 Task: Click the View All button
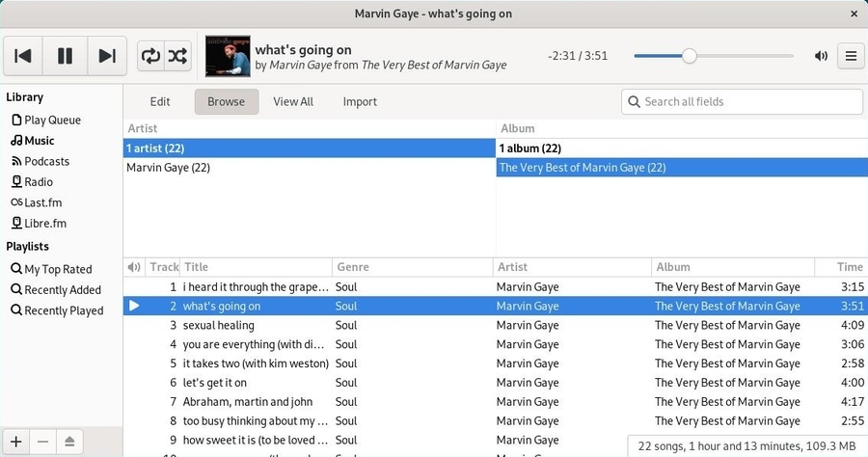293,102
